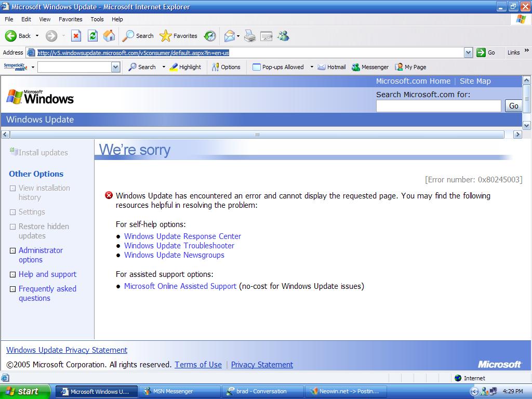Open Frequently asked questions link

[x=47, y=294]
